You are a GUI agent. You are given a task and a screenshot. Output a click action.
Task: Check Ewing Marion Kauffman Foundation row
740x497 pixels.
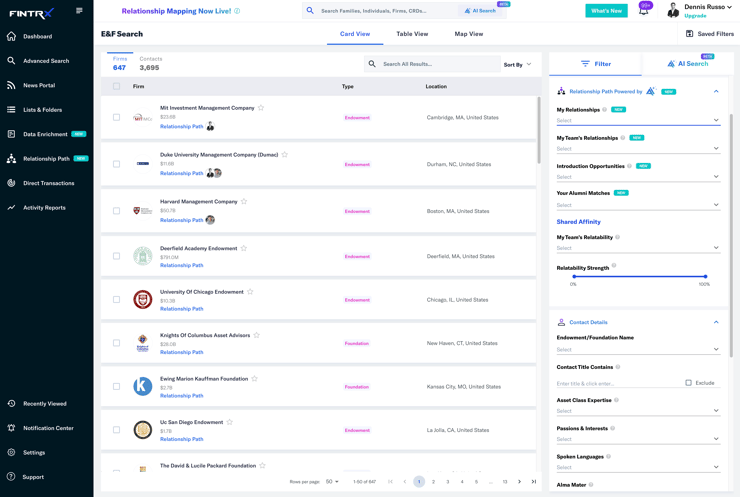(x=117, y=386)
